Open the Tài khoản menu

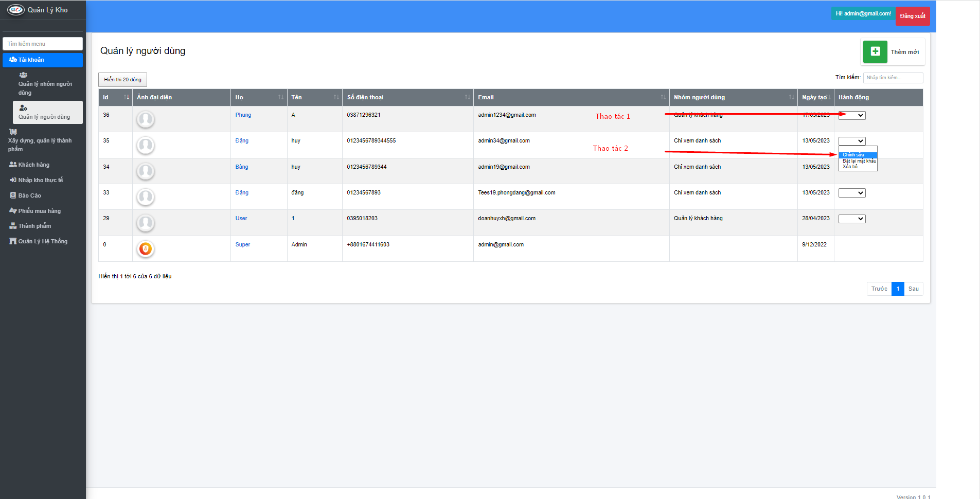tap(43, 60)
